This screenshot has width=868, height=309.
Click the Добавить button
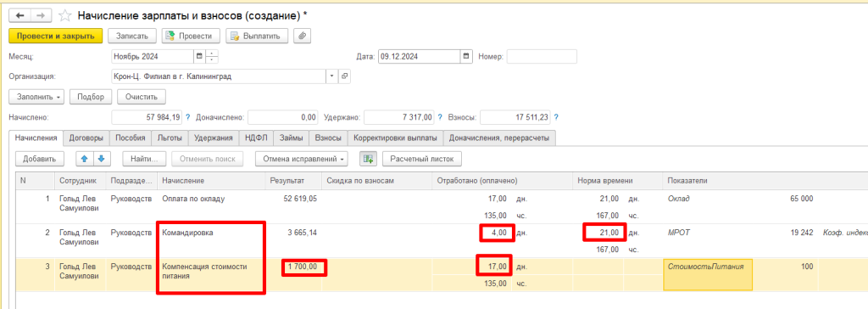(x=40, y=159)
